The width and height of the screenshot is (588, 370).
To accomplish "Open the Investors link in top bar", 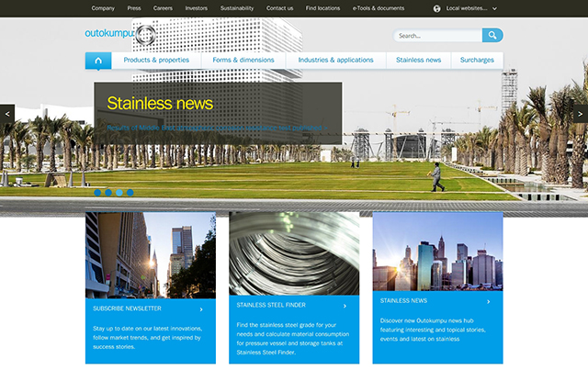I will (197, 7).
